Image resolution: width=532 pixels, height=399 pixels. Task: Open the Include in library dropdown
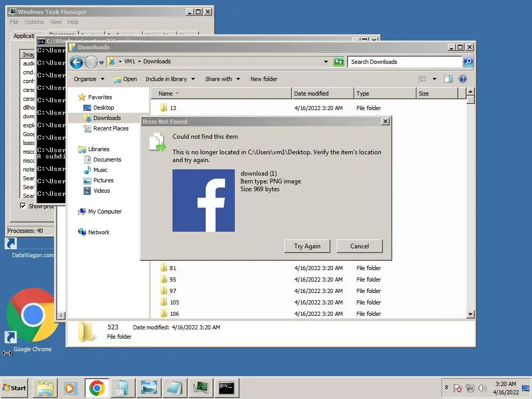click(170, 79)
